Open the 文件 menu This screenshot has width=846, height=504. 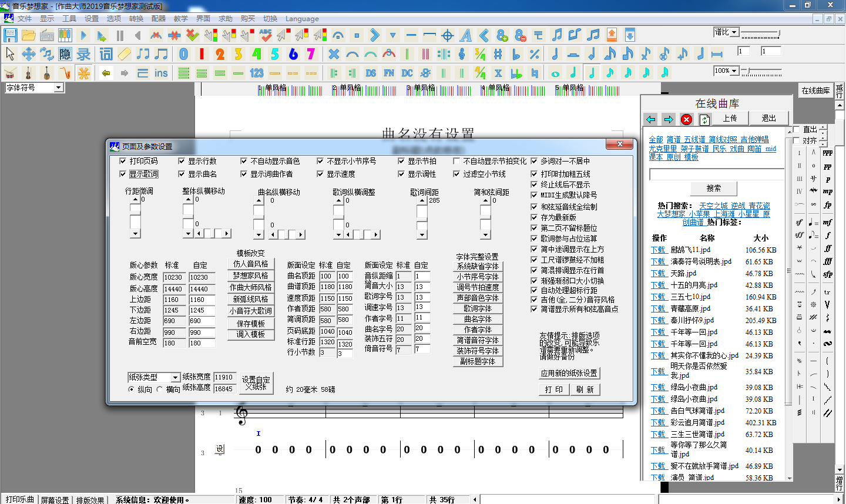[25, 19]
